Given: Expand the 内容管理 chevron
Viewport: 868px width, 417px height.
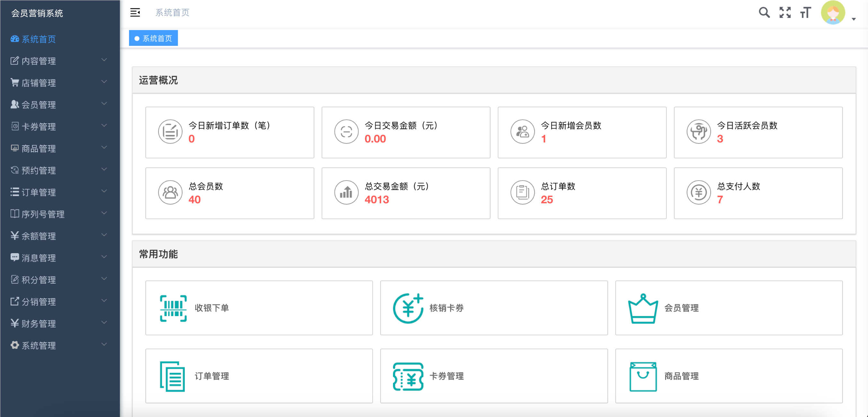Looking at the screenshot, I should point(104,60).
